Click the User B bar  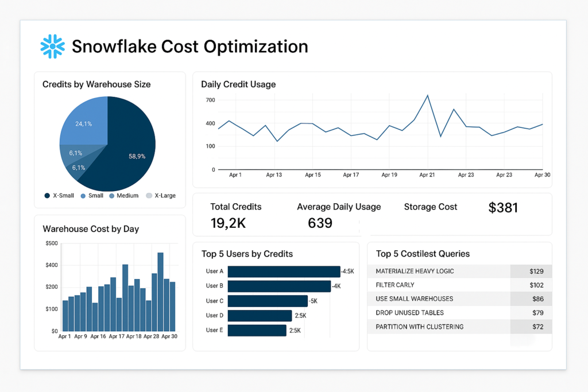(280, 286)
